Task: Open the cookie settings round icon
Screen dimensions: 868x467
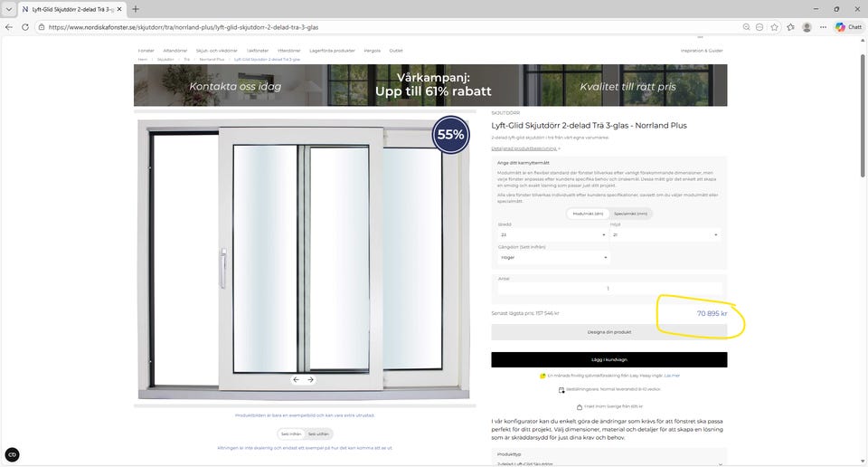Action: [12, 455]
